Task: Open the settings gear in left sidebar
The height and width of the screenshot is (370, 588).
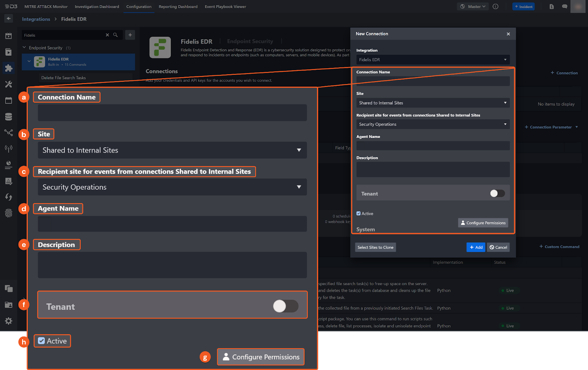Action: pyautogui.click(x=8, y=321)
